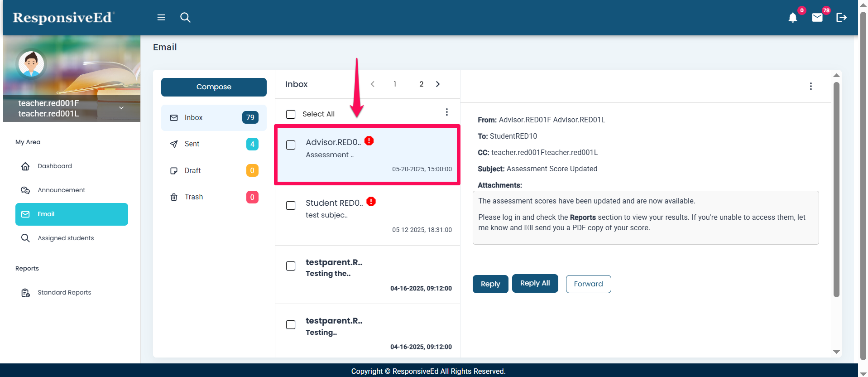Click the Forward button
868x377 pixels.
pos(588,284)
